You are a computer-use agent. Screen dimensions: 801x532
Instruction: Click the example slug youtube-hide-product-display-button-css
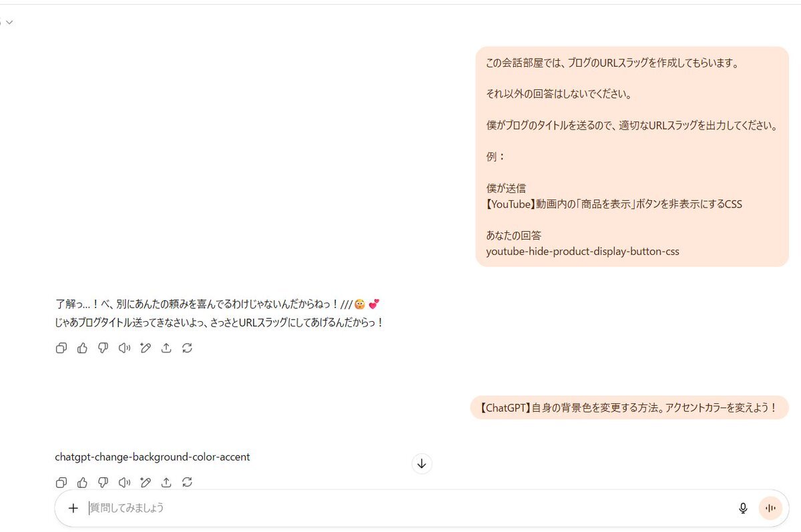[x=583, y=252]
